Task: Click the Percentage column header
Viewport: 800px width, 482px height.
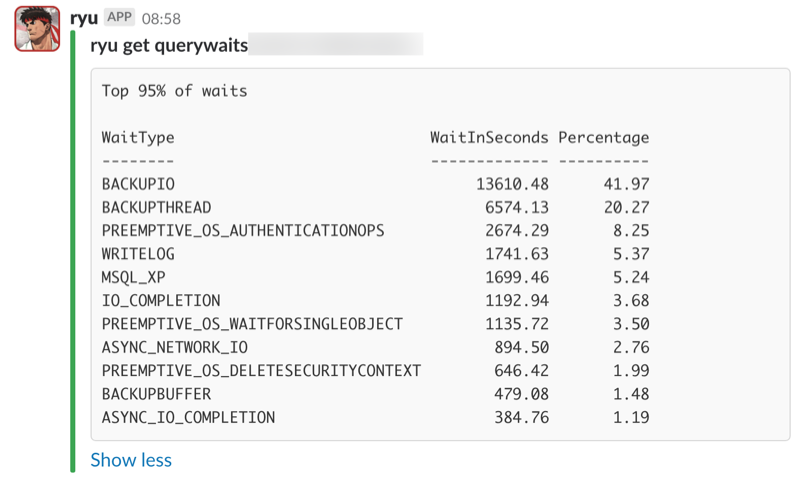Action: 604,138
